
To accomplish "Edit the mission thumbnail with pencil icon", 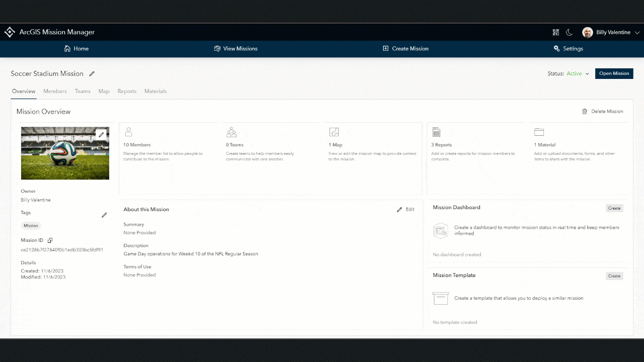I will point(101,135).
